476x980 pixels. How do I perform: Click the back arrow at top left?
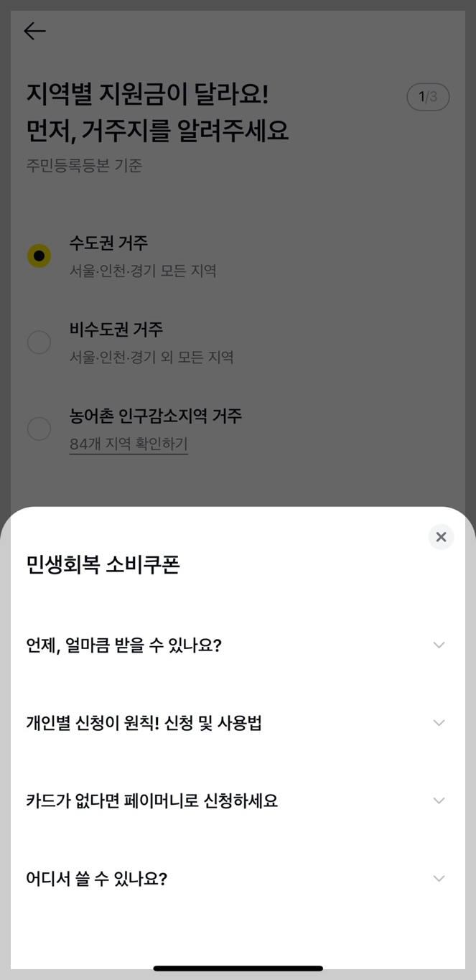34,31
